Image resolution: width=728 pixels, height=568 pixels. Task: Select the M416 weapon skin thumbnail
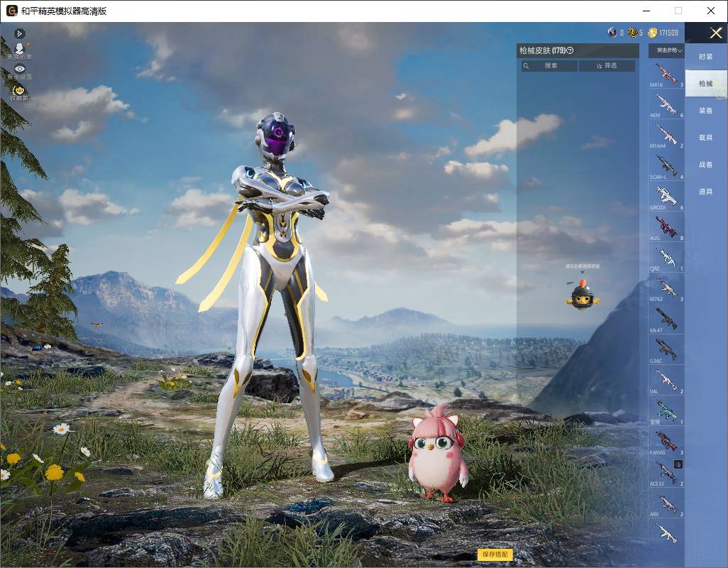666,75
